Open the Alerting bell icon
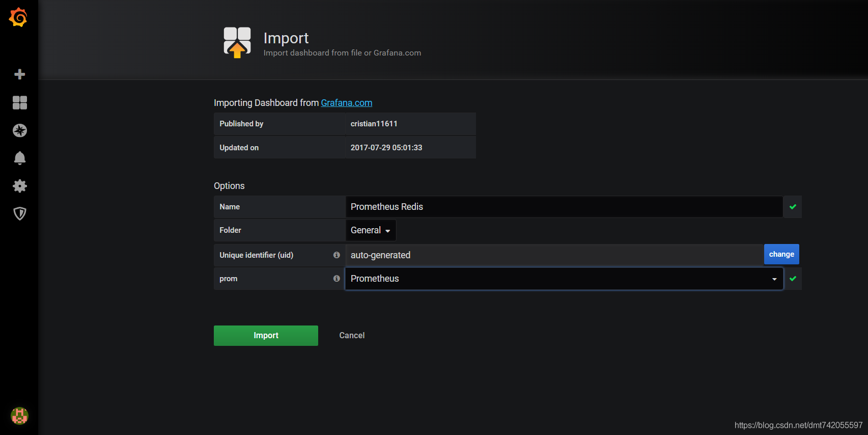The height and width of the screenshot is (435, 868). point(19,158)
